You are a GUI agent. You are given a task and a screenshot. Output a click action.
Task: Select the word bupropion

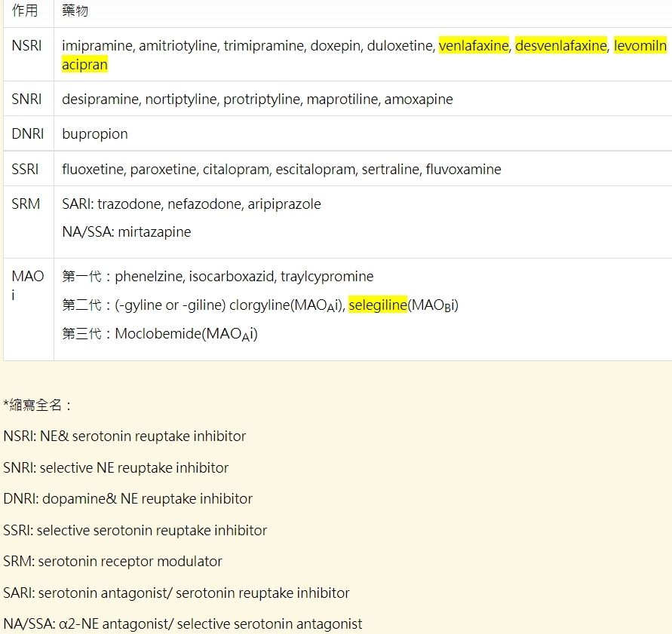94,133
